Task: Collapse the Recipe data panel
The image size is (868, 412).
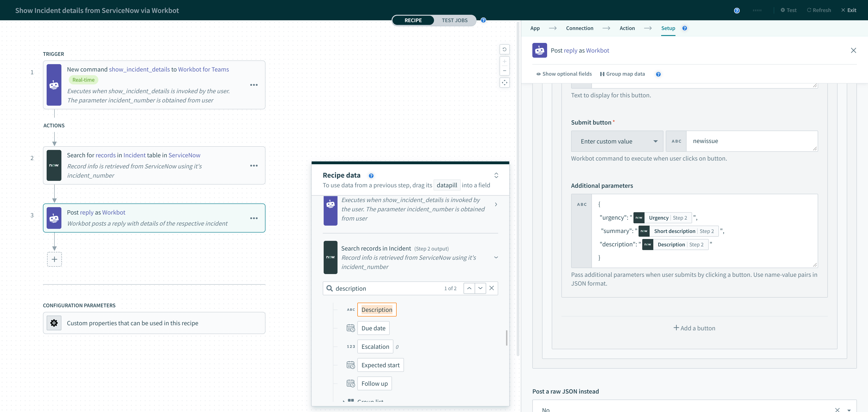Action: click(496, 175)
